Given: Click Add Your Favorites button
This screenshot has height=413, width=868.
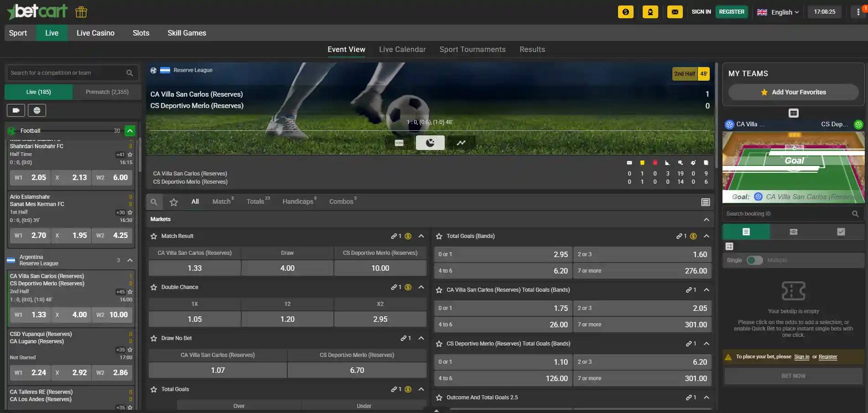Looking at the screenshot, I should pos(794,92).
